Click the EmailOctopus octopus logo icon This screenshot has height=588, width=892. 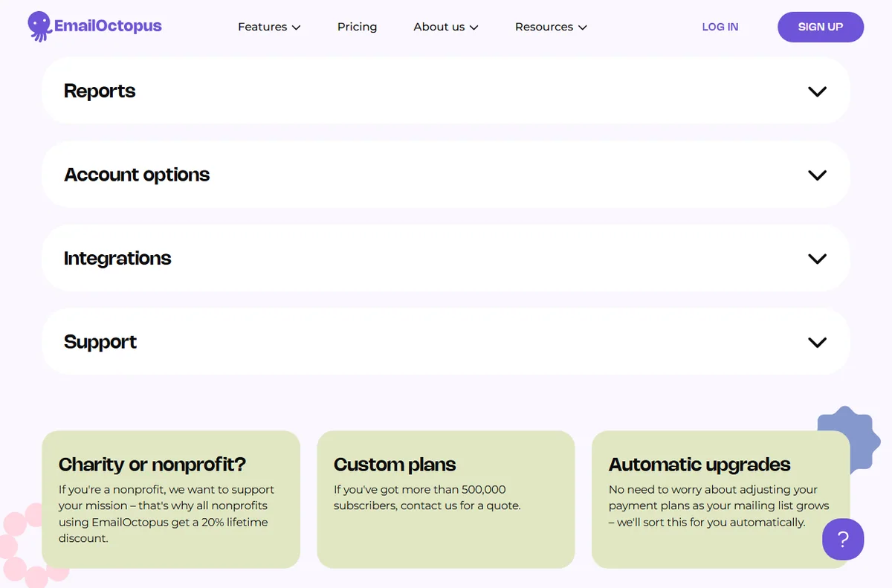tap(39, 27)
